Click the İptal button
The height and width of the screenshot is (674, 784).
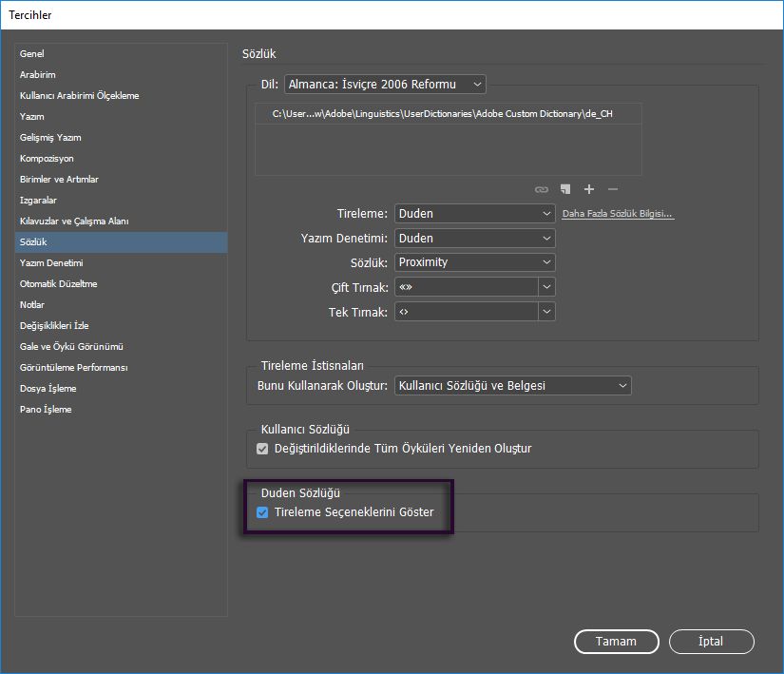711,642
